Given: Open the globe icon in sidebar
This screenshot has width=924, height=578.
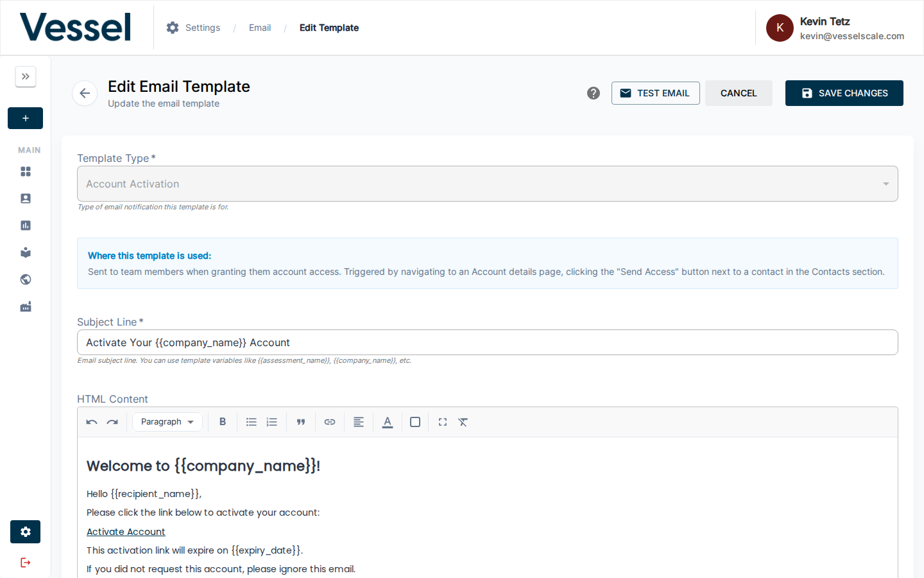Looking at the screenshot, I should coord(26,279).
